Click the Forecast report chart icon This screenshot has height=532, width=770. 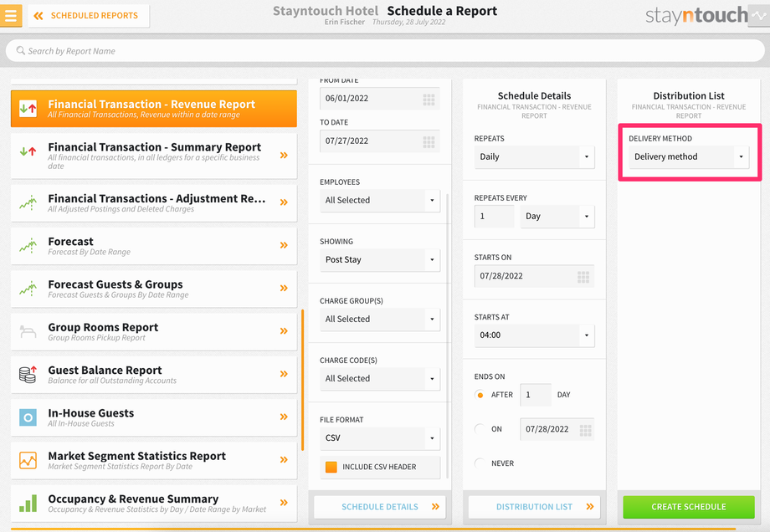click(x=28, y=245)
